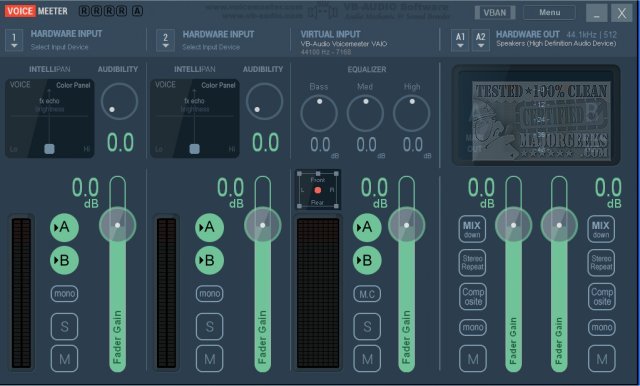
Task: Click left output bus MIX down button
Action: click(472, 229)
